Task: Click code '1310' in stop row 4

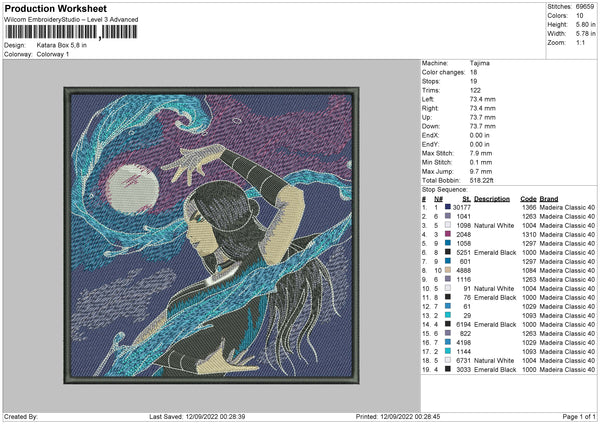Action: click(529, 235)
